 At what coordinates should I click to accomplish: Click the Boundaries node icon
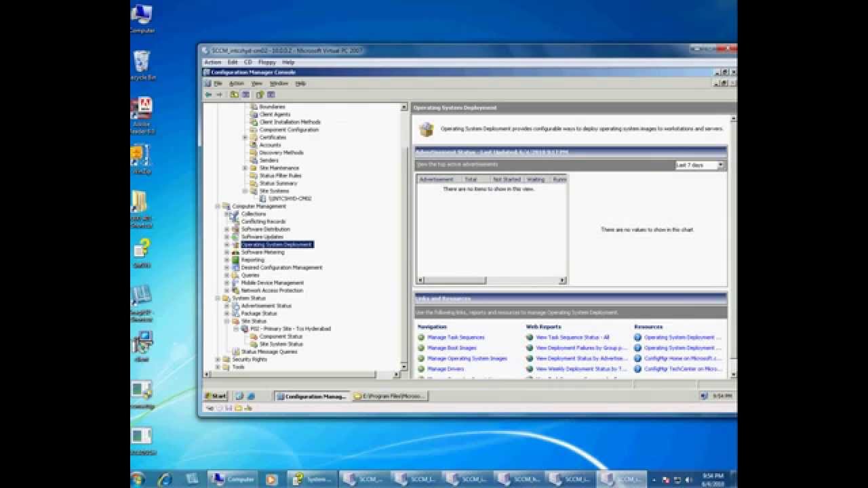(254, 106)
